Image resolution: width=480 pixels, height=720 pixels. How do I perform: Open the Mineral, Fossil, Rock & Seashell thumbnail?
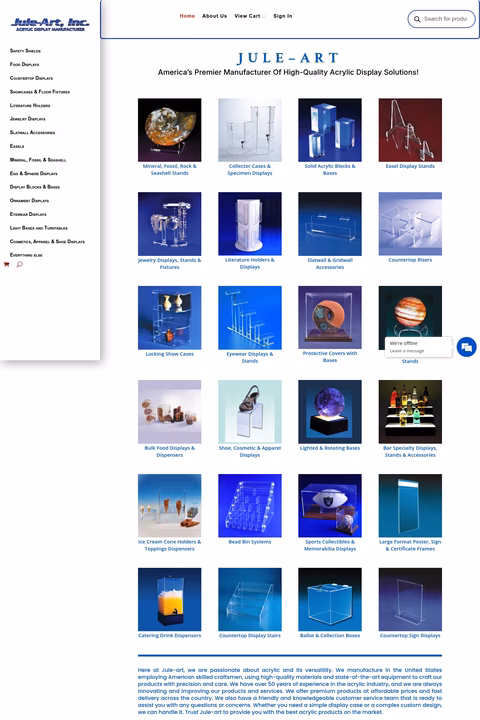169,130
